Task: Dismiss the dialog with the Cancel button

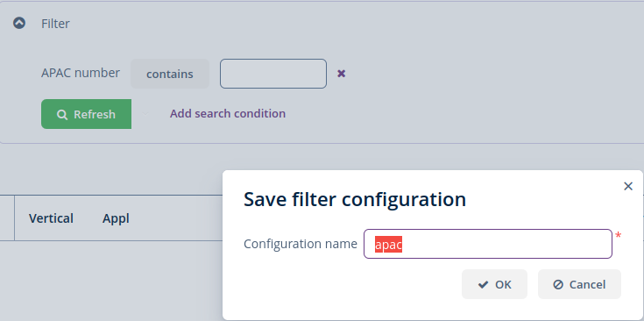Action: 579,284
